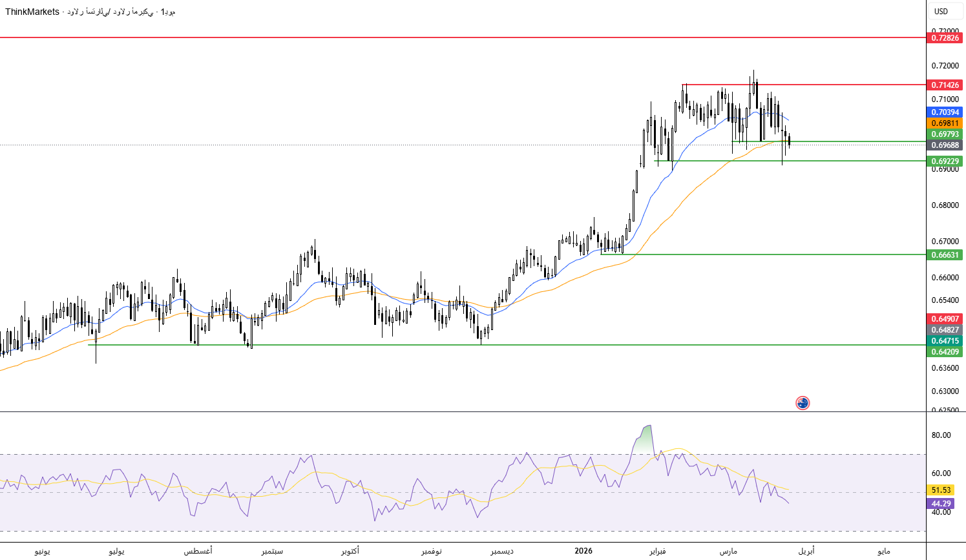
Task: Click the teal 0.64715 price label
Action: click(945, 341)
